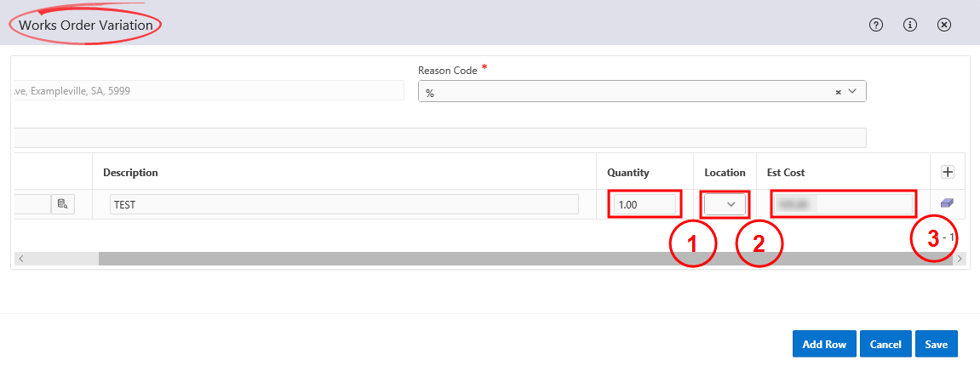
Task: Click the eraser icon on the TEST row
Action: (x=947, y=203)
